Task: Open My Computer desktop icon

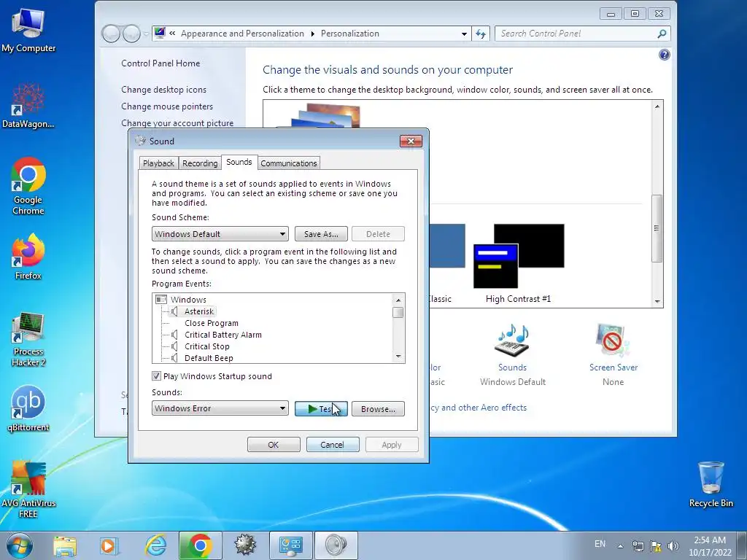Action: pos(28,31)
